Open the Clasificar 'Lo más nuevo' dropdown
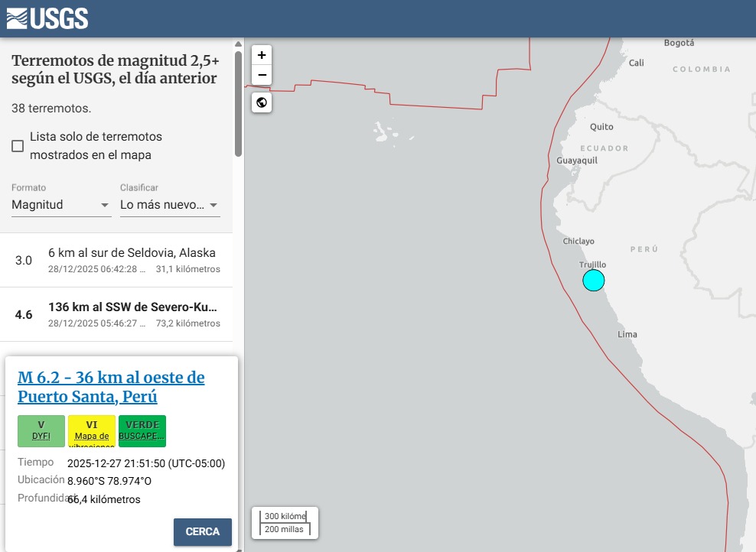Image resolution: width=756 pixels, height=552 pixels. [x=170, y=205]
